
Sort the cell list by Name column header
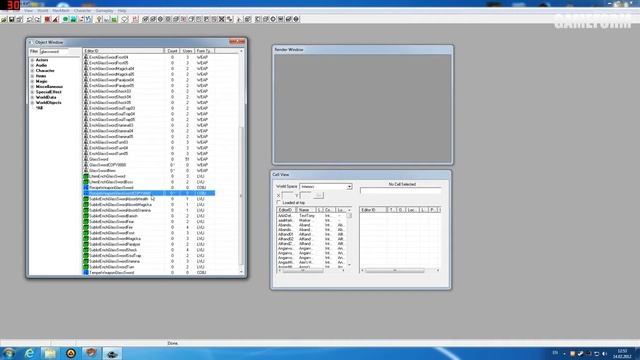pos(306,210)
